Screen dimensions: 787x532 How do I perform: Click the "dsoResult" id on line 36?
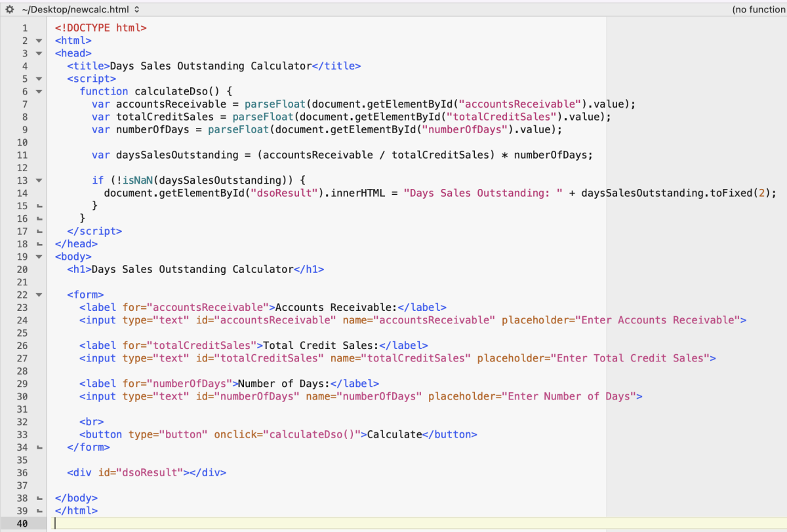[151, 473]
